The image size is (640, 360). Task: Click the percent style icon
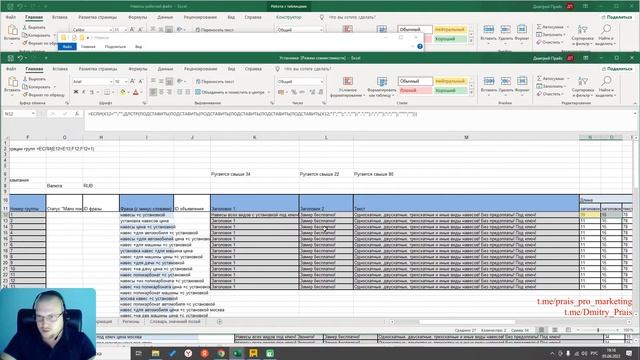tap(293, 93)
